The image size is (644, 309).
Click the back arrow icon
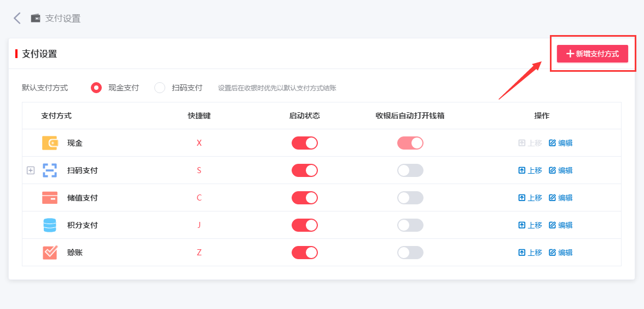click(17, 18)
